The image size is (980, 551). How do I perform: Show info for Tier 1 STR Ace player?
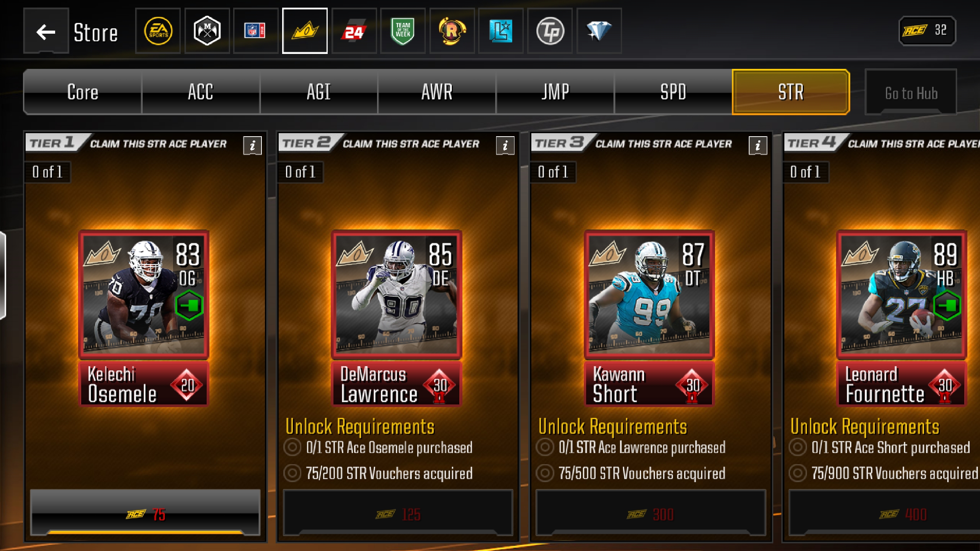click(252, 145)
